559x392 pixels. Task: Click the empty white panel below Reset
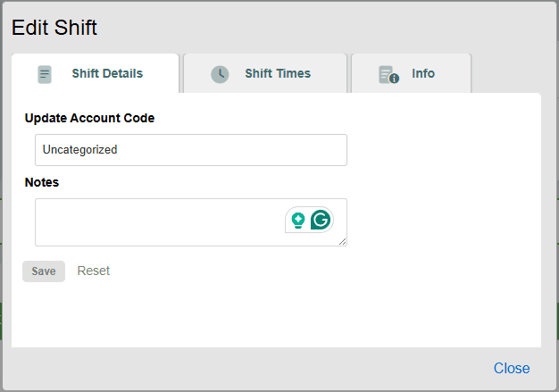point(268,317)
